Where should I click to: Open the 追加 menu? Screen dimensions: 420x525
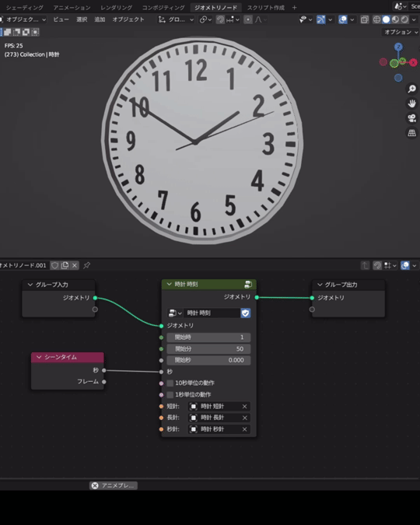tap(100, 19)
